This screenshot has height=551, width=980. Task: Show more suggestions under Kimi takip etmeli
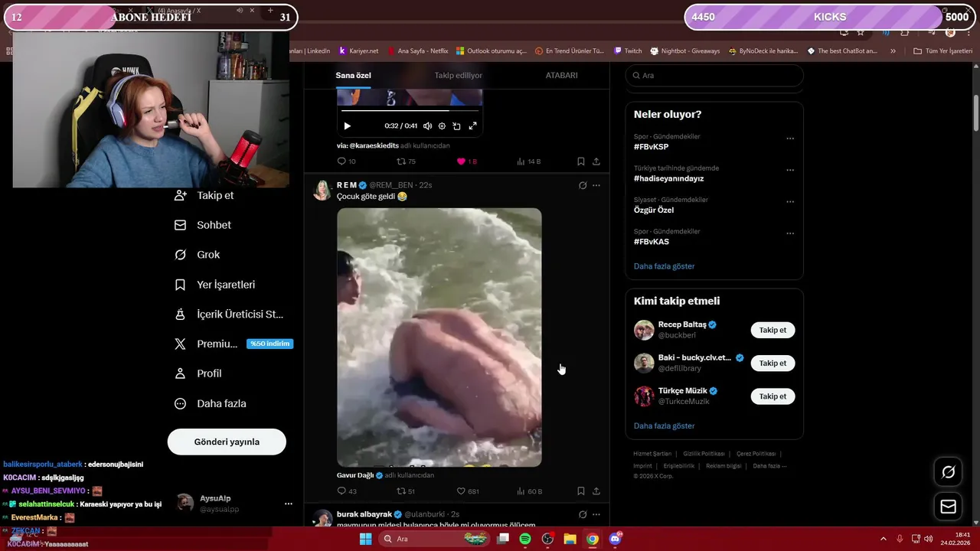pos(664,425)
